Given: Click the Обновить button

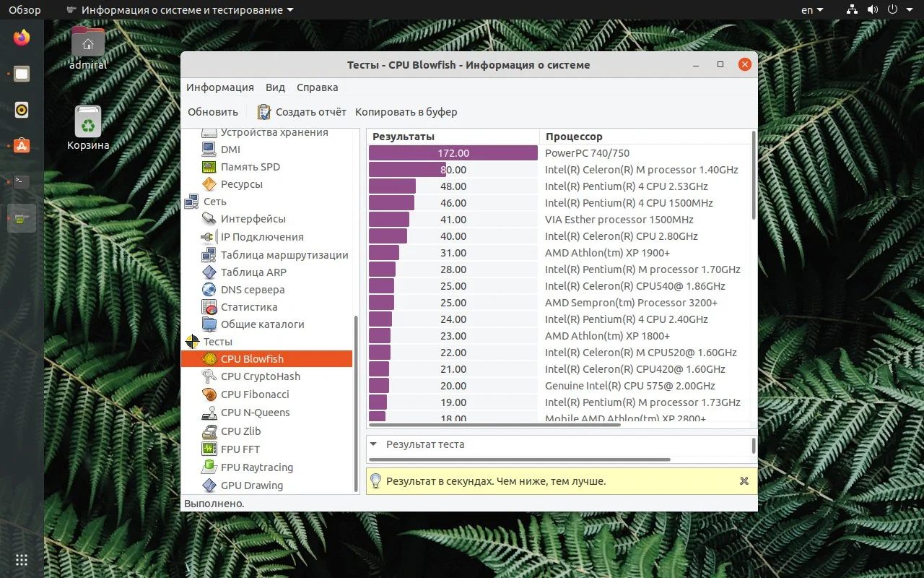Looking at the screenshot, I should tap(213, 112).
